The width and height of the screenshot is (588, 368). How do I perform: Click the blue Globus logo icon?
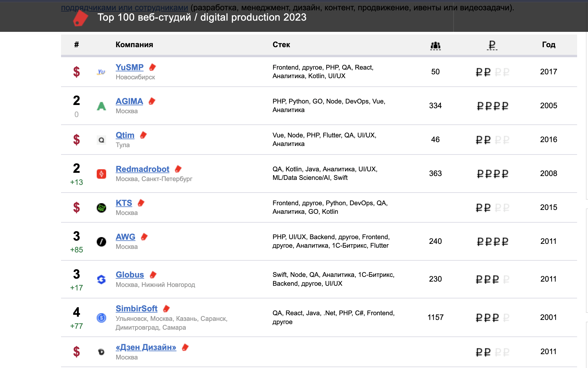pyautogui.click(x=101, y=279)
